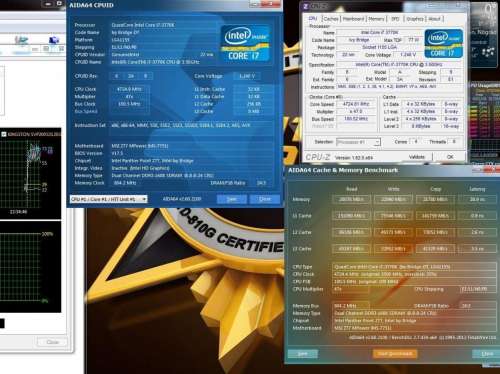Click the Memory Copy result field

click(x=435, y=199)
